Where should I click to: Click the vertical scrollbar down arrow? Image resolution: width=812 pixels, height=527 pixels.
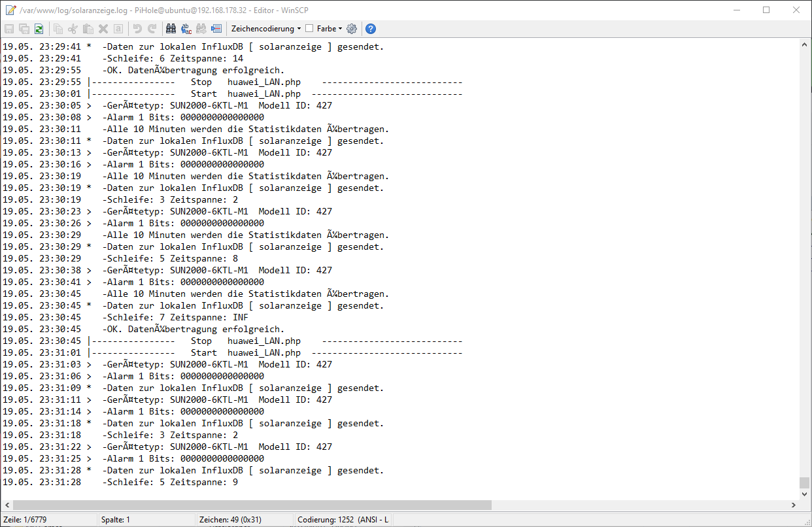[x=805, y=494]
